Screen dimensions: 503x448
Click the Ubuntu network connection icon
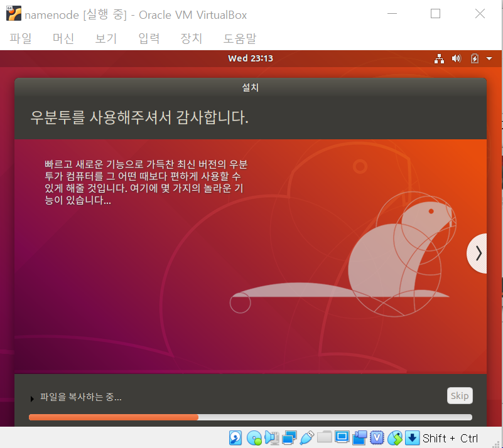tap(439, 58)
